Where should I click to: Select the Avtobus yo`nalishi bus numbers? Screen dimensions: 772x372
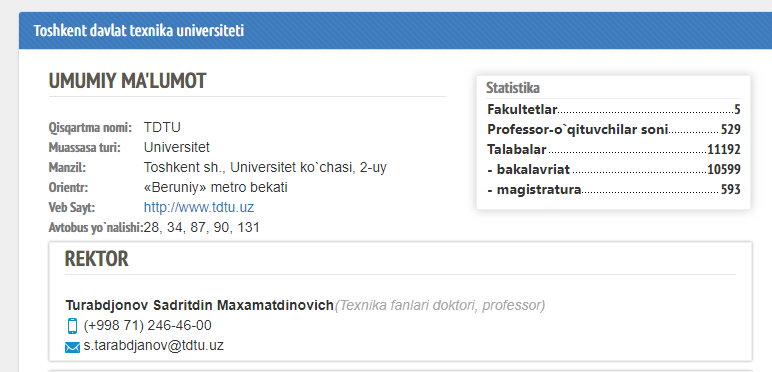coord(201,227)
